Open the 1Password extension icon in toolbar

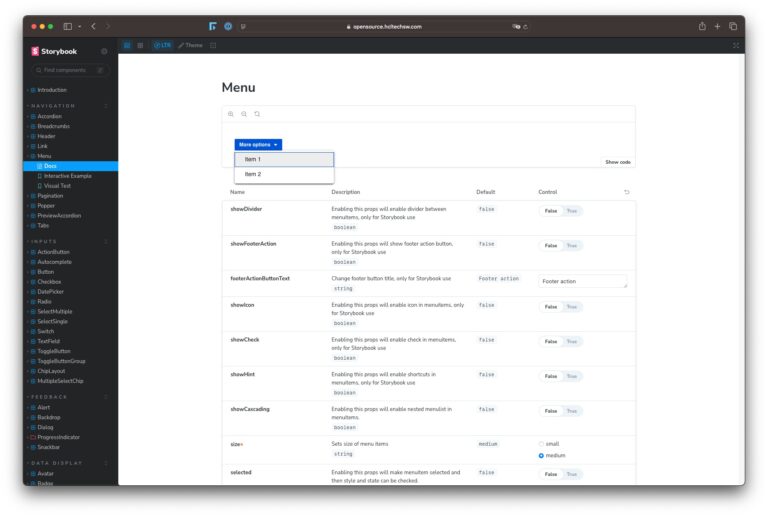228,26
